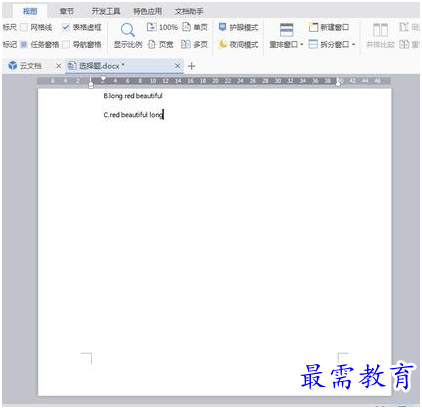The height and width of the screenshot is (408, 422).
Task: Close the 云文档 tab
Action: [59, 66]
